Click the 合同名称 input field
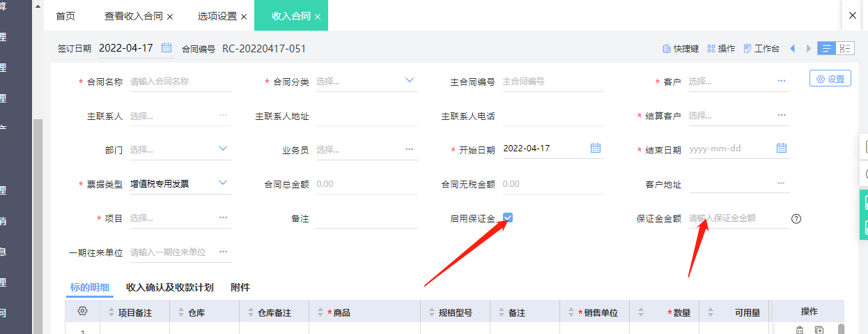This screenshot has height=334, width=868. 180,82
